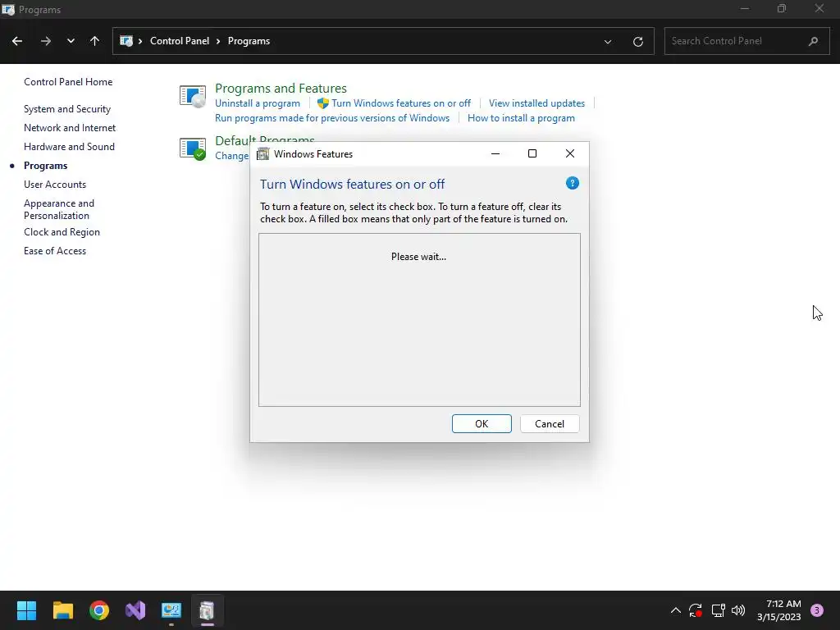The width and height of the screenshot is (840, 630).
Task: Confirm with OK in Windows Features
Action: pos(482,424)
